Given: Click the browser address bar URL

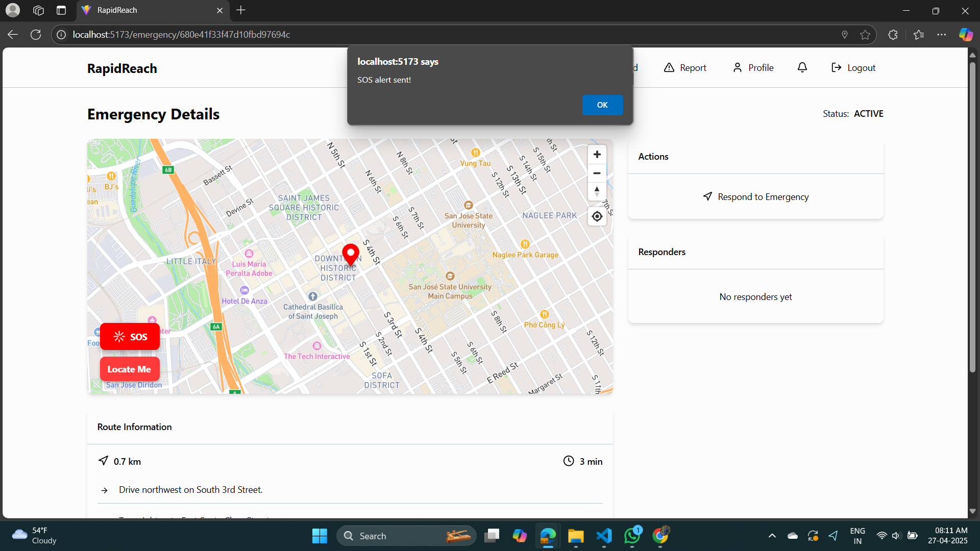Looking at the screenshot, I should tap(181, 35).
